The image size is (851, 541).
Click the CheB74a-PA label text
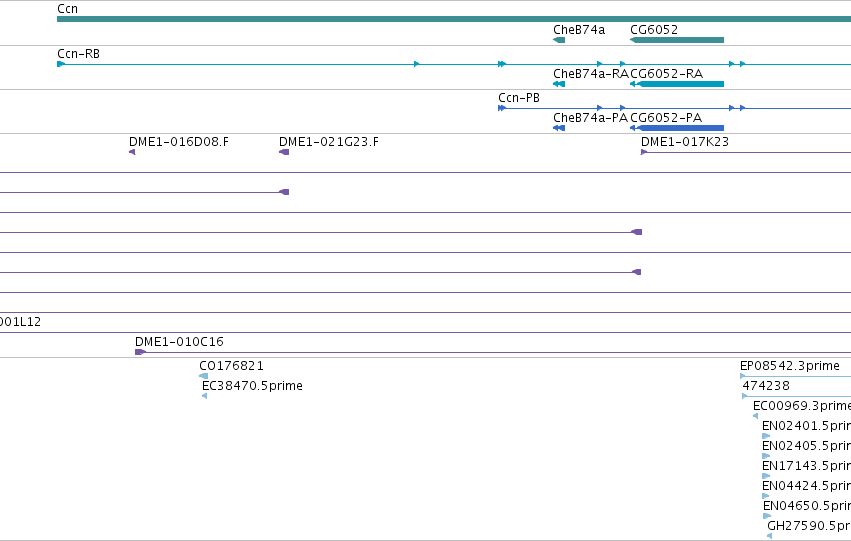590,118
